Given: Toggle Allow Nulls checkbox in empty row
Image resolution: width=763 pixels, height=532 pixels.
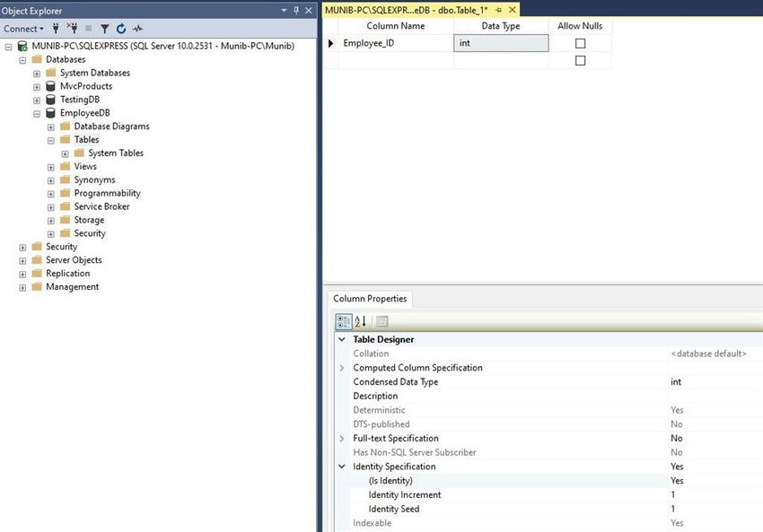Looking at the screenshot, I should click(580, 60).
